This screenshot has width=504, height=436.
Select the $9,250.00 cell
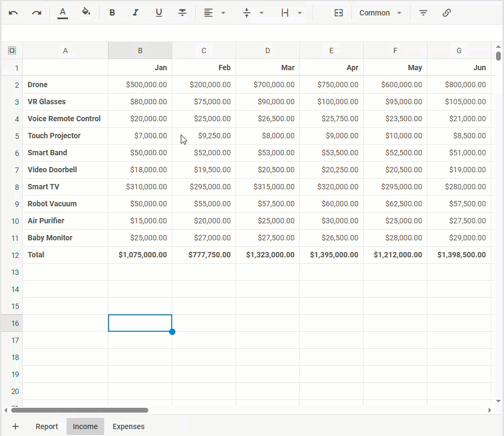[204, 136]
